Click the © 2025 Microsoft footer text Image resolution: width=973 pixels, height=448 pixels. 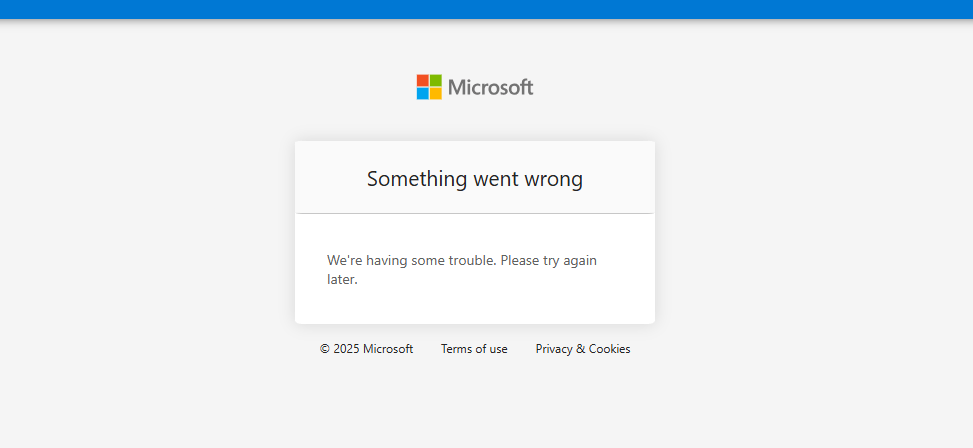point(366,349)
